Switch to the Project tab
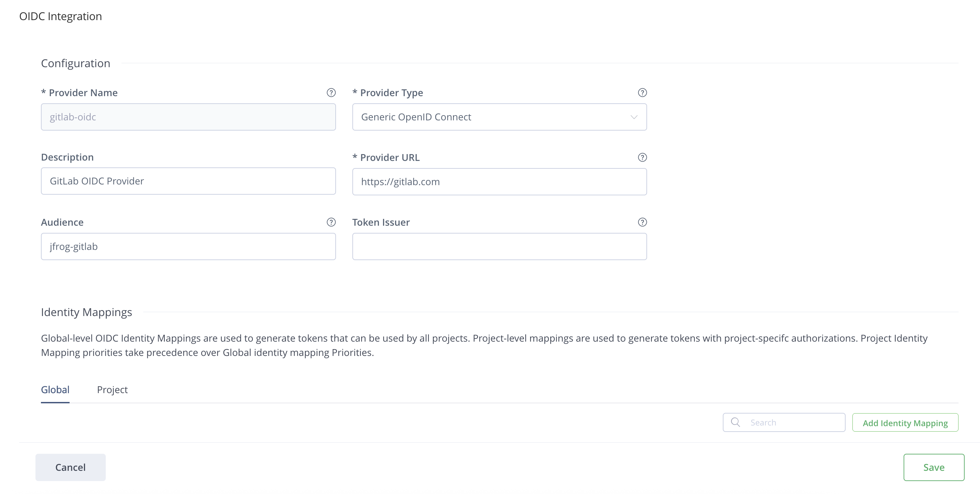 point(112,390)
